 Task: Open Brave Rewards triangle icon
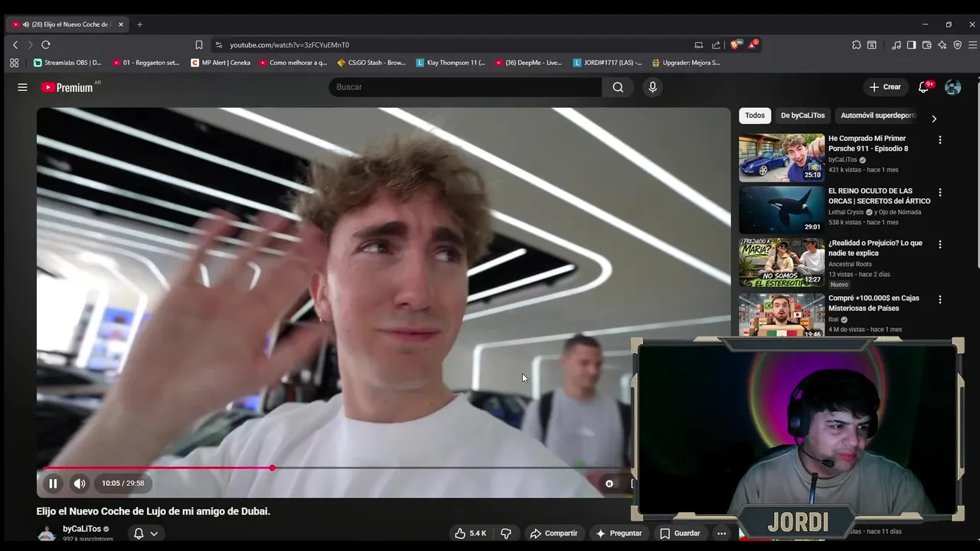click(x=753, y=44)
